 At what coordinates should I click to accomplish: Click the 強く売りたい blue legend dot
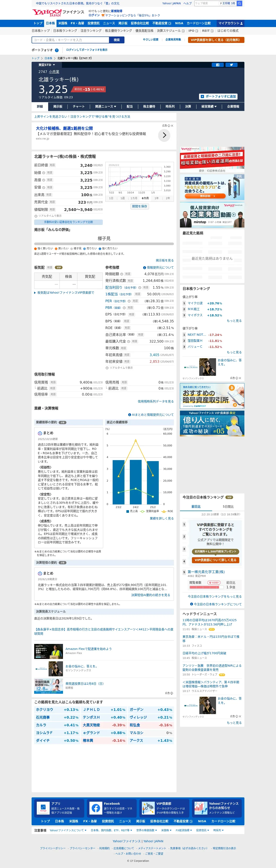click(x=100, y=249)
